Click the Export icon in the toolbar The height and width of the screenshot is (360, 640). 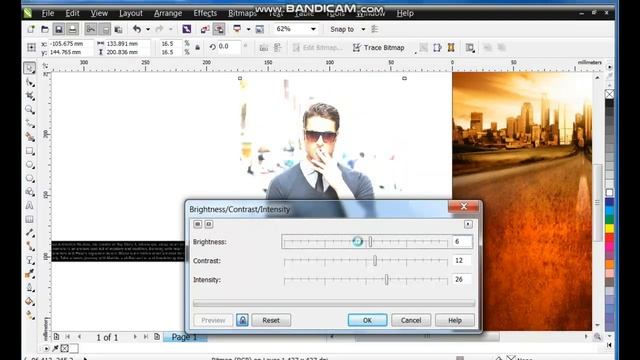[219, 29]
